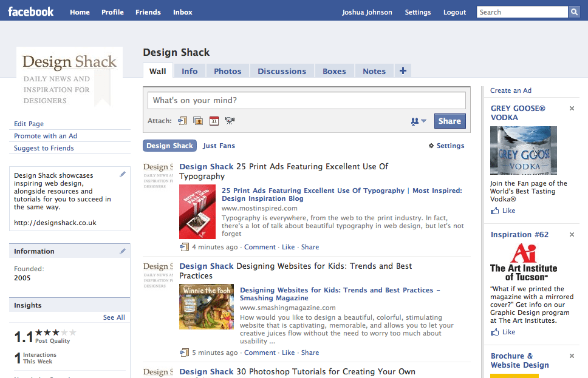Image resolution: width=588 pixels, height=378 pixels.
Task: Like the 5 minutes ago post
Action: [288, 353]
